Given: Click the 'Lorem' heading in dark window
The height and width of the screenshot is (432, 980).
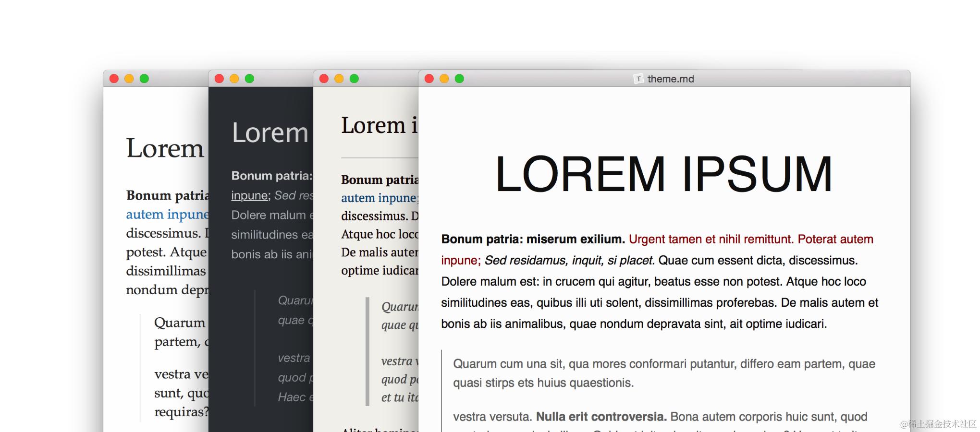Looking at the screenshot, I should click(x=270, y=133).
